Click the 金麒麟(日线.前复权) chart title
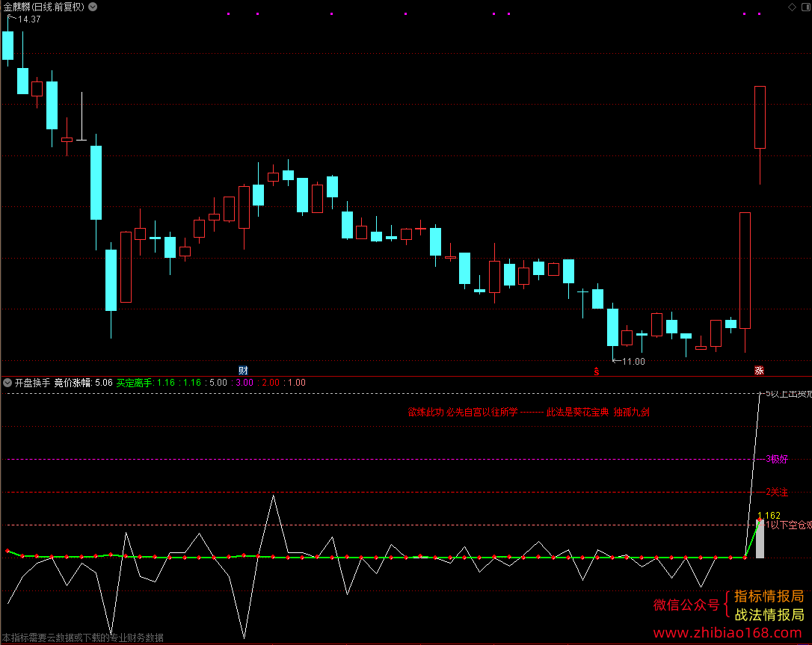This screenshot has width=812, height=645. pyautogui.click(x=44, y=7)
